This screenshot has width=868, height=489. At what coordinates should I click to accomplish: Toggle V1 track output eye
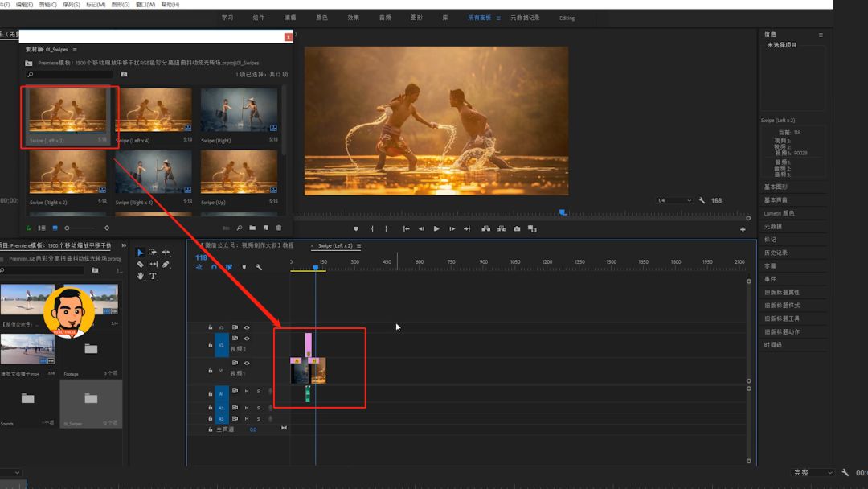[x=247, y=364]
